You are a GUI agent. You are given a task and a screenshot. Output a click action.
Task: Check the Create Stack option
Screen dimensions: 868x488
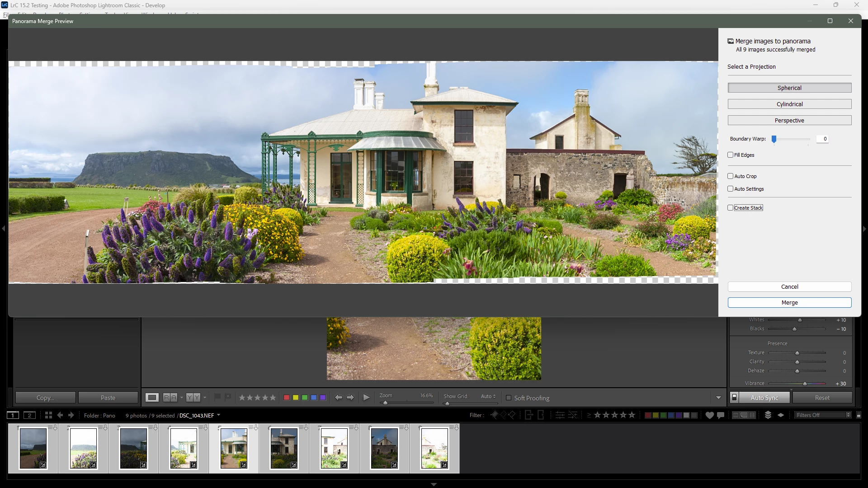(x=731, y=208)
